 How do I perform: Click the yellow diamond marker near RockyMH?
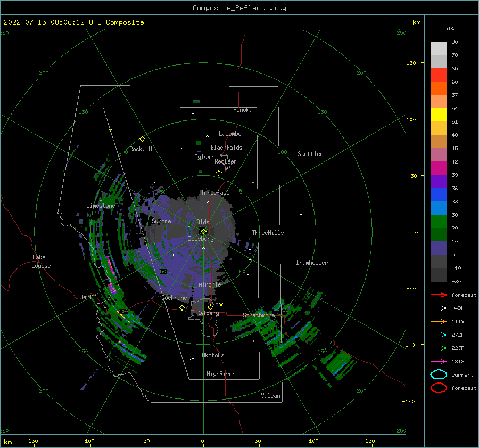tap(142, 139)
